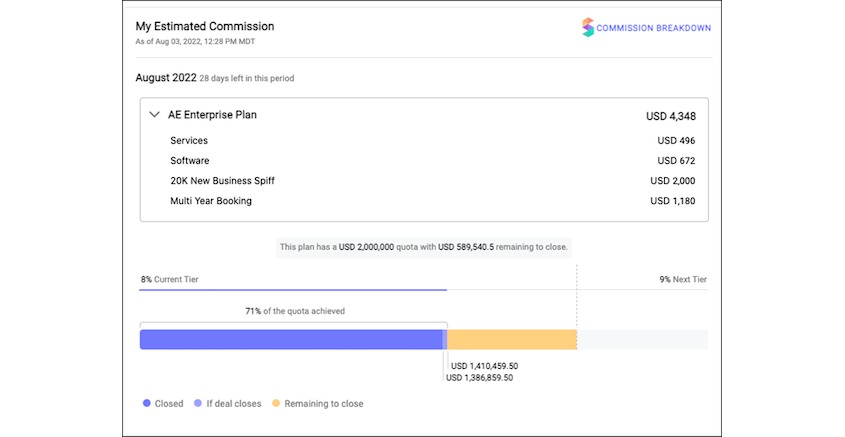Collapse the AE Enterprise Plan chevron
Image resolution: width=845 pixels, height=437 pixels.
154,115
